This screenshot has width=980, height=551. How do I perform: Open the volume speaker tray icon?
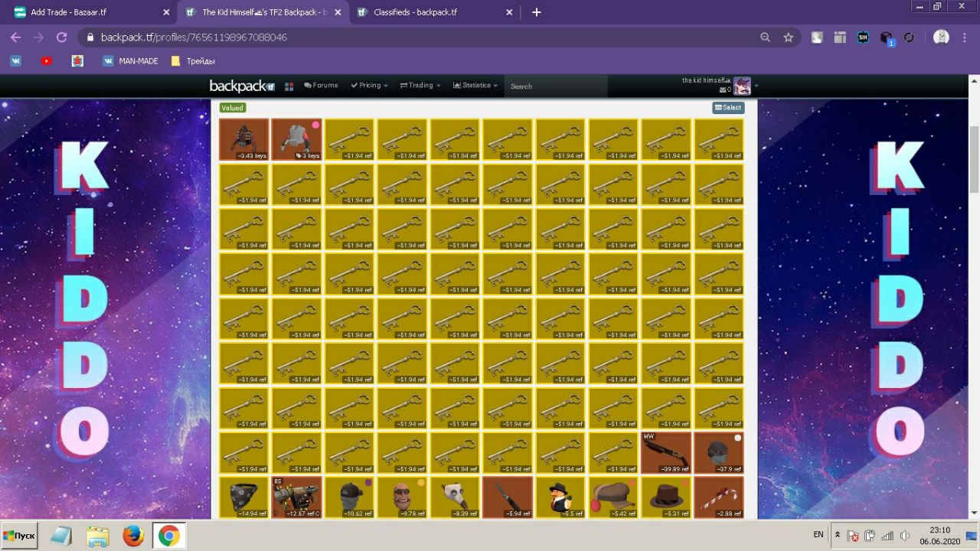904,536
